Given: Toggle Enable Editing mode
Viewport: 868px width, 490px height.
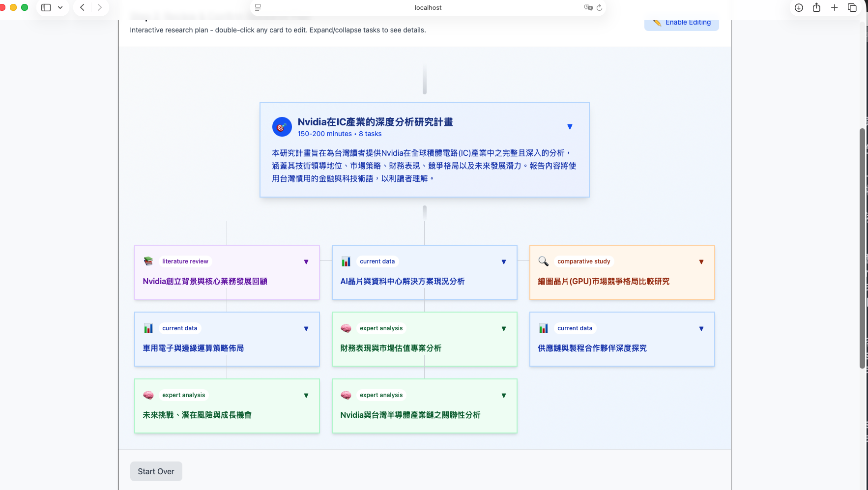Looking at the screenshot, I should [681, 23].
